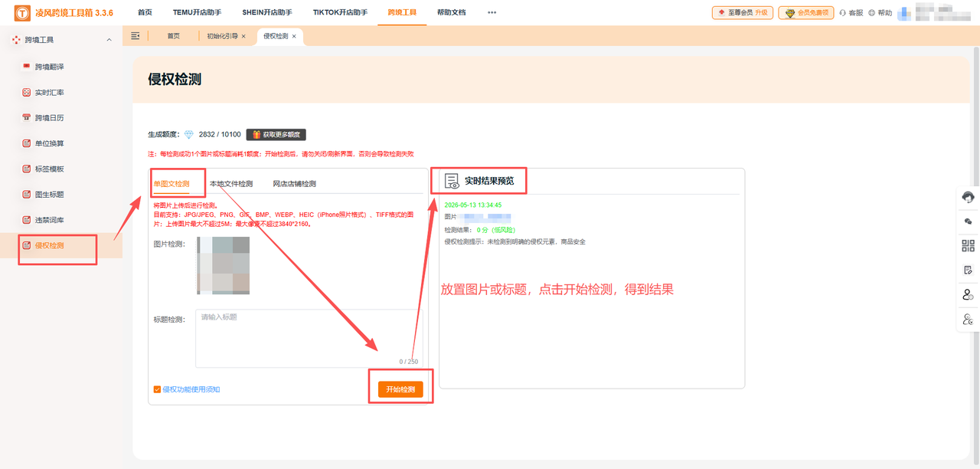The height and width of the screenshot is (469, 980).
Task: Select 跨境工具 in top navigation
Action: coord(403,13)
